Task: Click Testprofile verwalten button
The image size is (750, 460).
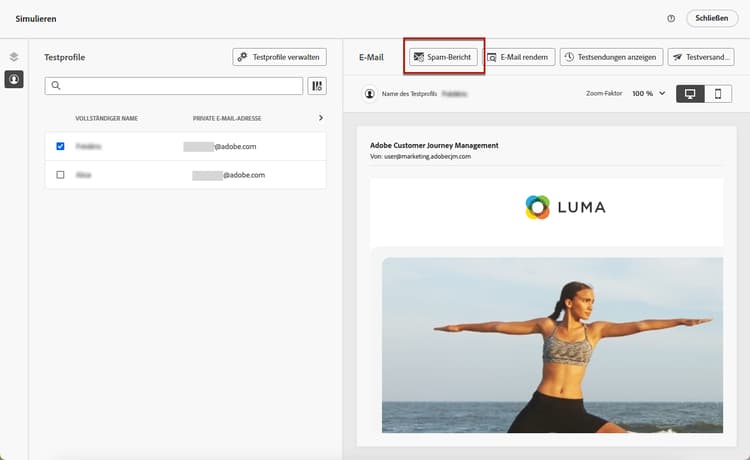Action: click(x=279, y=57)
